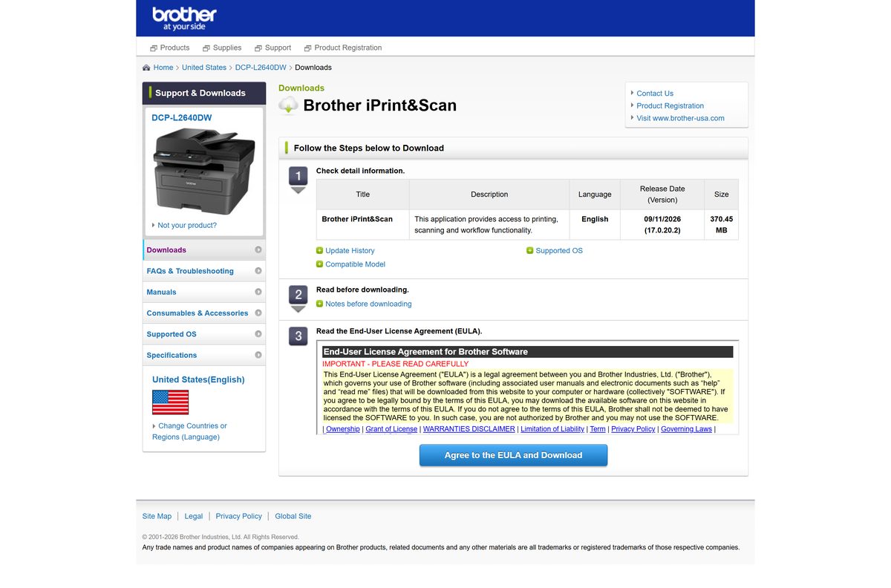Screen dimensions: 891x588
Task: Open the Support menu
Action: click(x=272, y=48)
